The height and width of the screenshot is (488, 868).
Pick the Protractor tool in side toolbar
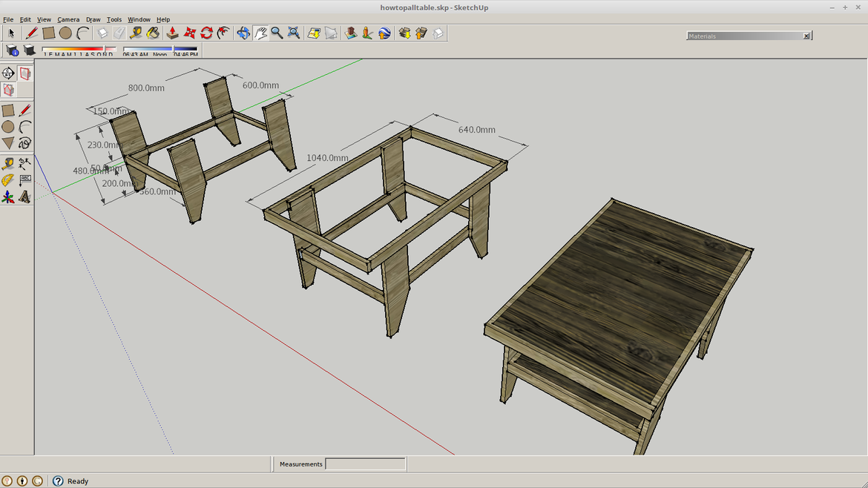7,180
